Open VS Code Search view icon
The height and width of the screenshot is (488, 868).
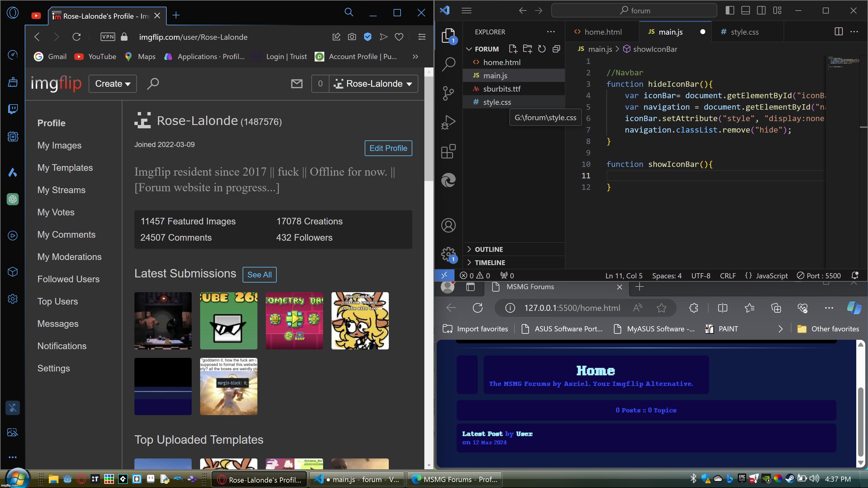coord(448,64)
